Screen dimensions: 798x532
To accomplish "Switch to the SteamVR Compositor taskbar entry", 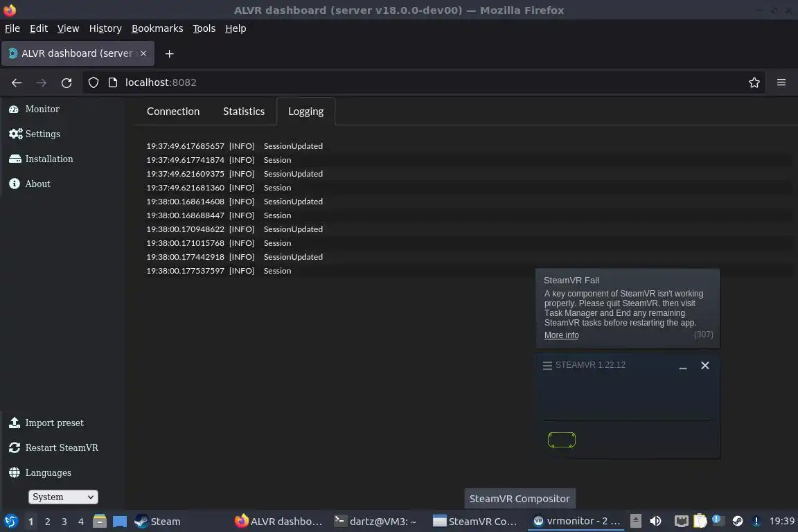I will 475,522.
